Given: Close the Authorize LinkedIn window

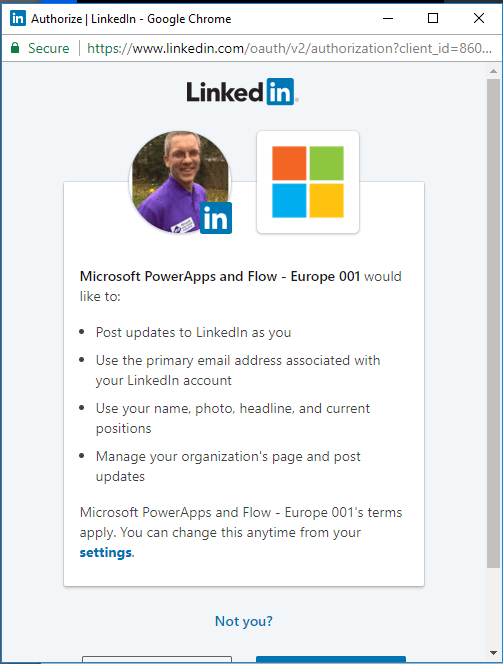Looking at the screenshot, I should (479, 18).
